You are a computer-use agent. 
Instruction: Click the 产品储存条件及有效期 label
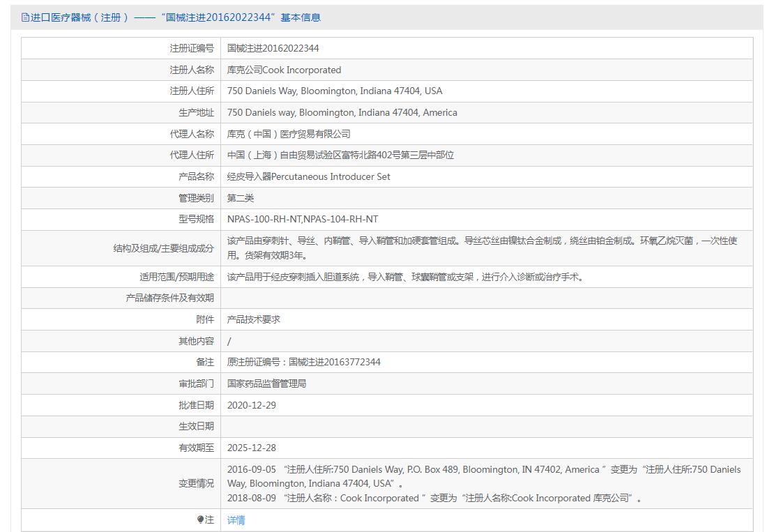click(170, 298)
